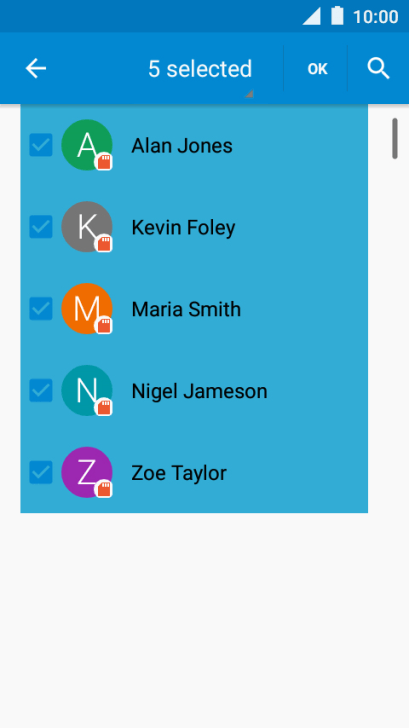Tap Kevin Foley gray avatar
Viewport: 409px width, 728px height.
pos(87,227)
